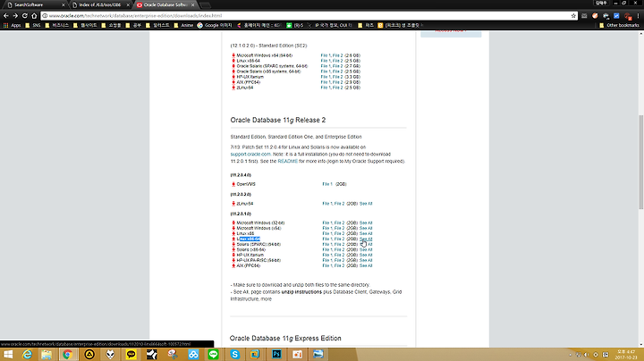Open the SNS bookmarks folder
The height and width of the screenshot is (361, 644).
point(33,25)
